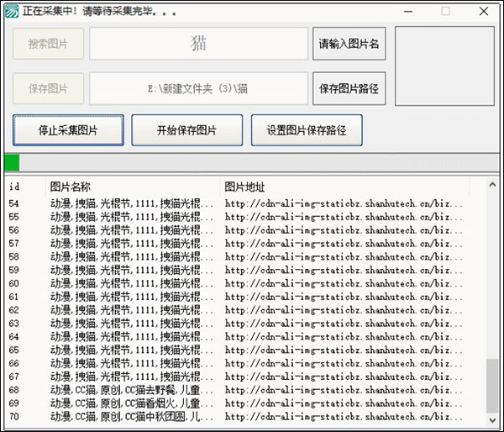
Task: Select row 70 named CC猫中秋团圆
Action: [x=237, y=417]
